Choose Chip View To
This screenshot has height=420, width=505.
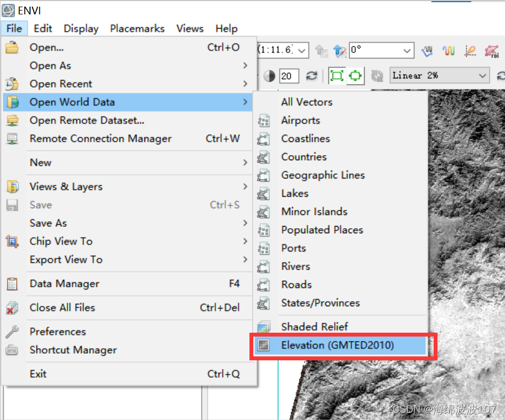[x=128, y=242]
